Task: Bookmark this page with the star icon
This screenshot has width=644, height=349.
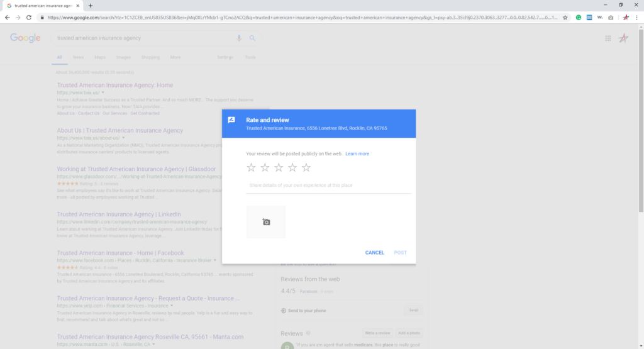Action: [565, 17]
